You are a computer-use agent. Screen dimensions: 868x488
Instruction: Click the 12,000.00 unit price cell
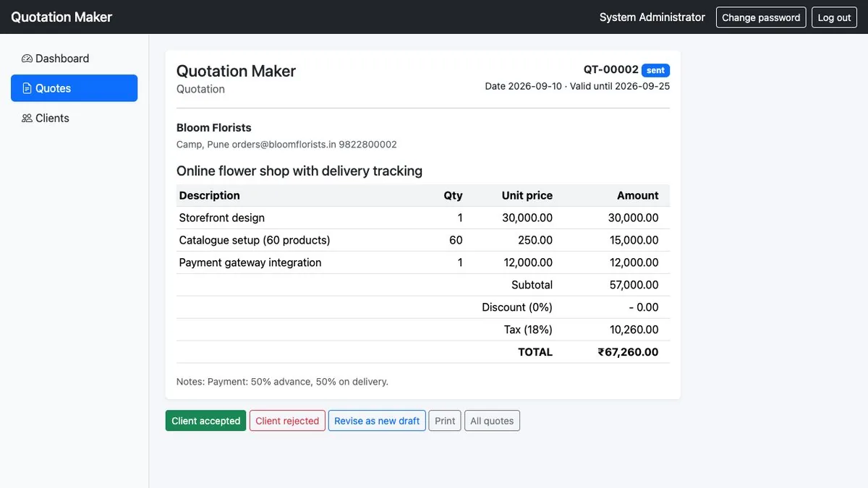tap(527, 262)
